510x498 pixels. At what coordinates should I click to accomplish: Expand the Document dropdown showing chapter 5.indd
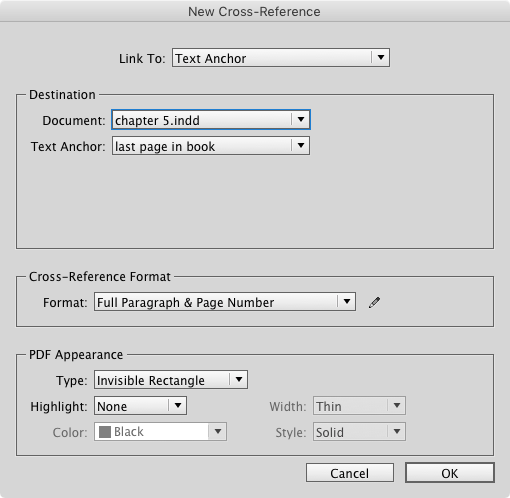coord(211,120)
